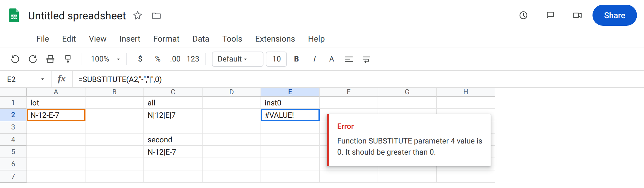Open the File menu
Viewport: 644px width, 188px height.
point(43,39)
